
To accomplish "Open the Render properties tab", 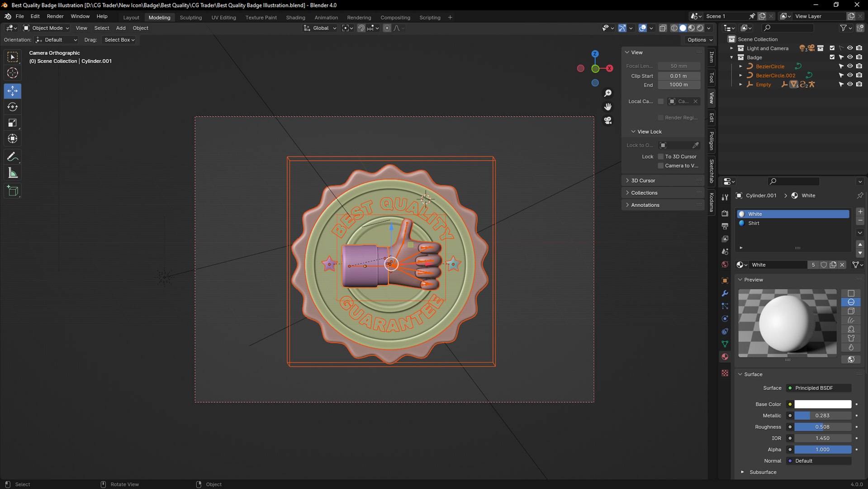I will click(x=725, y=213).
